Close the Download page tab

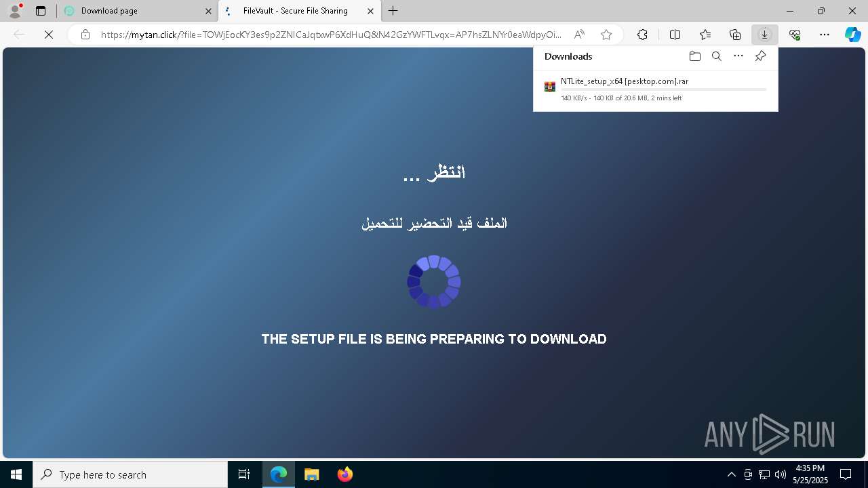tap(208, 11)
